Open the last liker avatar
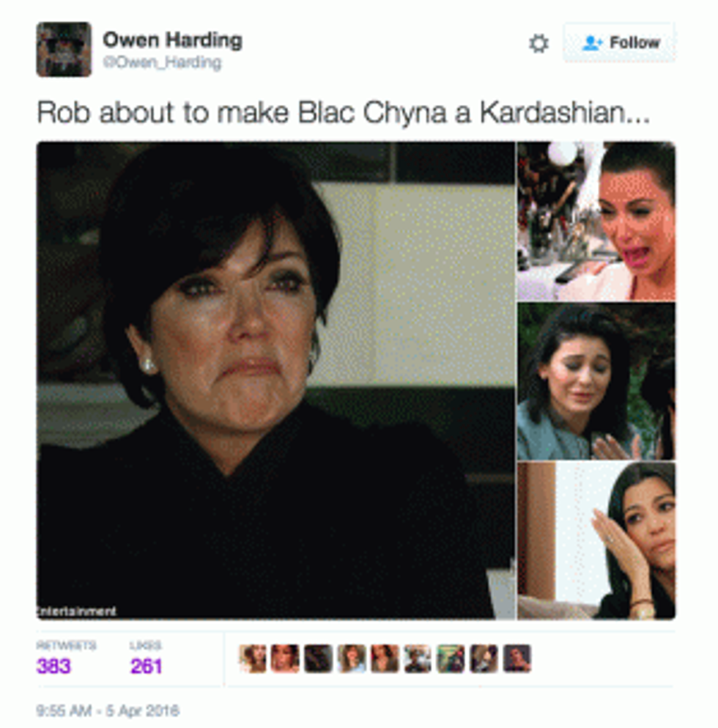The width and height of the screenshot is (718, 728). [517, 658]
